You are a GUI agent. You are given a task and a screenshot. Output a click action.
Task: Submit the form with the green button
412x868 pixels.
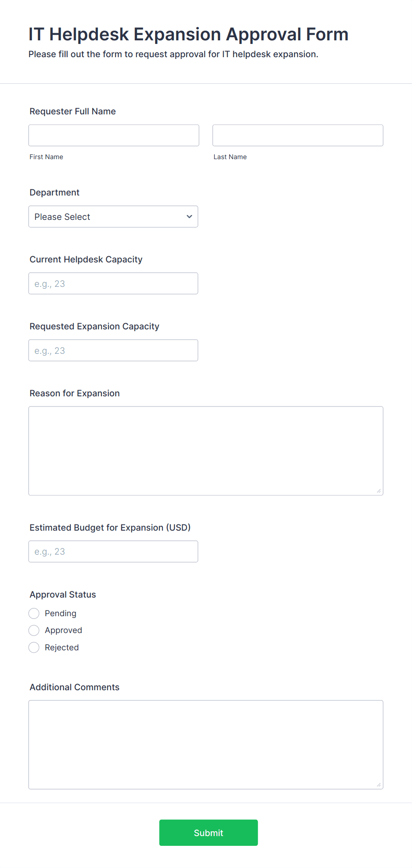[209, 833]
